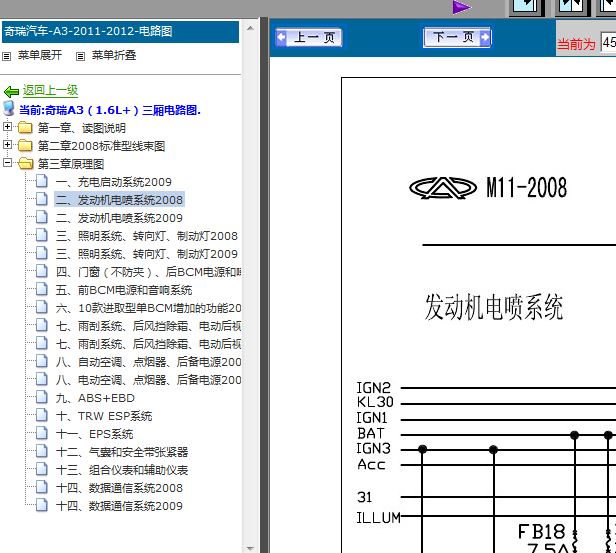
Task: Click document icon next to 二、发动机电喷系统2009
Action: 42,217
